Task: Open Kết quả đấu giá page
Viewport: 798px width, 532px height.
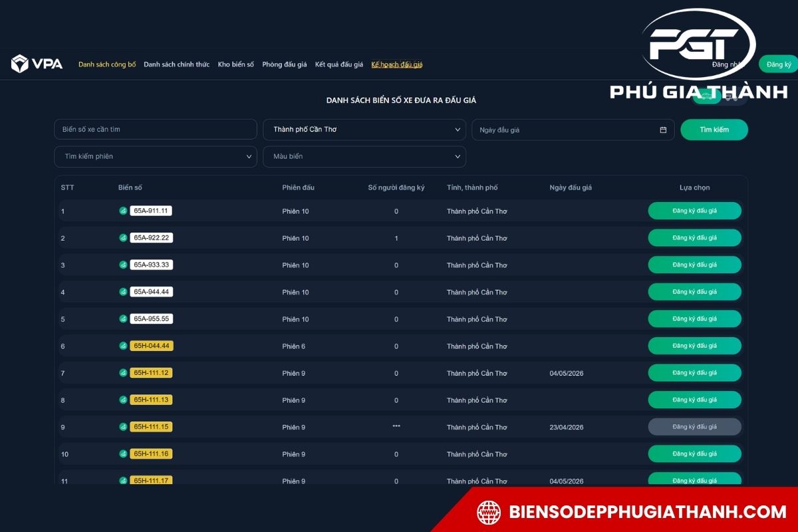Action: click(339, 65)
